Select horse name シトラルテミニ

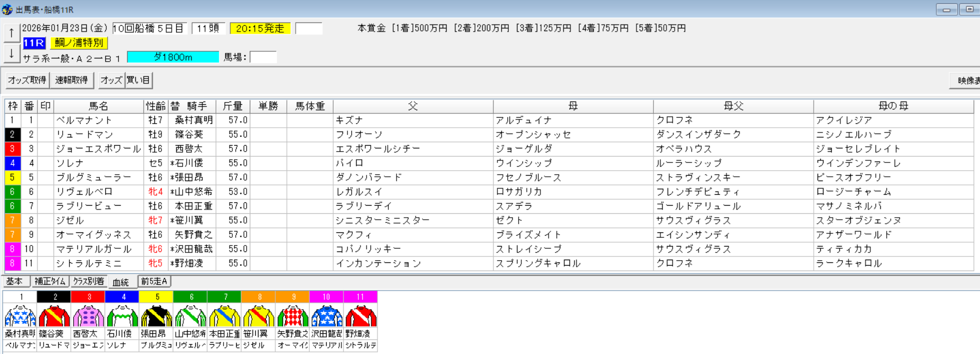click(89, 263)
